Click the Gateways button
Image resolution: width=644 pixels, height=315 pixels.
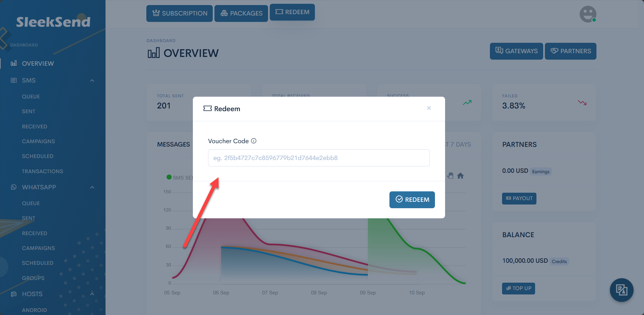[x=516, y=51]
